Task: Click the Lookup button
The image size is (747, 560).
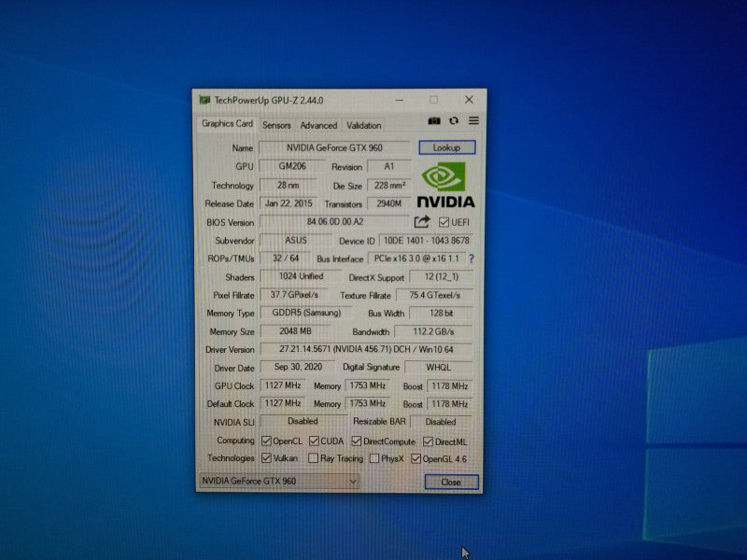Action: point(447,147)
